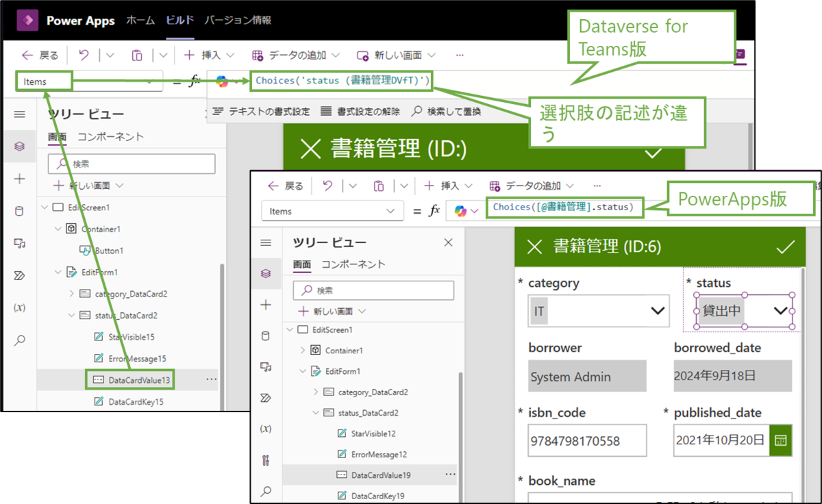Image resolution: width=822 pixels, height=504 pixels.
Task: Click the Copilot icon beside Choices('status (書籍管理DVfT)')
Action: point(221,81)
